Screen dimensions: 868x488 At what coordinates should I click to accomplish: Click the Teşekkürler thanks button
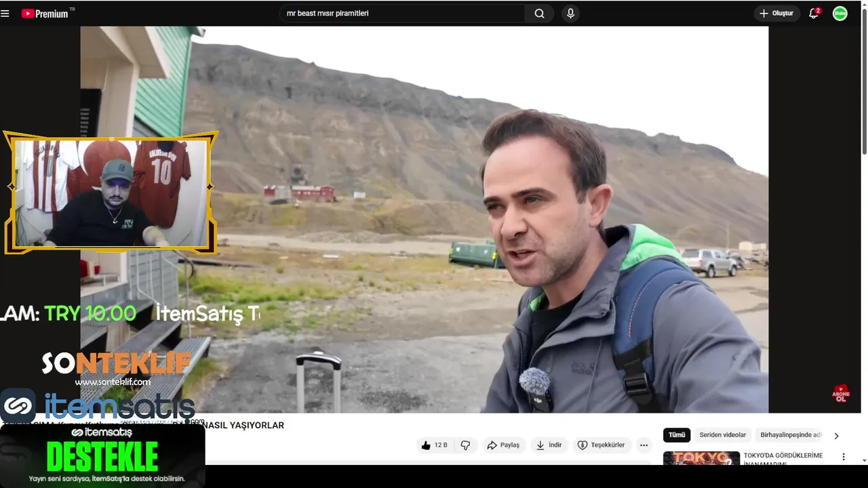[x=601, y=445]
